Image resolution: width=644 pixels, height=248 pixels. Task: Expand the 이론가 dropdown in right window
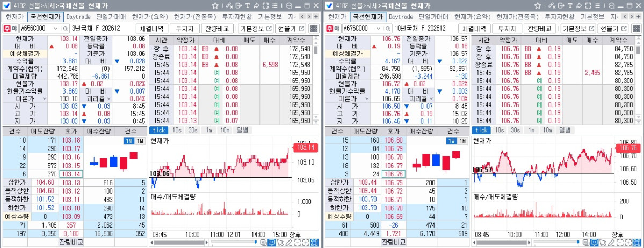point(367,98)
